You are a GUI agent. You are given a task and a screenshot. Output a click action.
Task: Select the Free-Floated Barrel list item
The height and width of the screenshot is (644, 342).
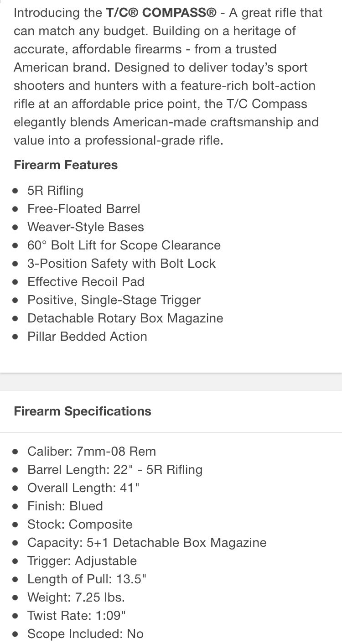pyautogui.click(x=84, y=209)
